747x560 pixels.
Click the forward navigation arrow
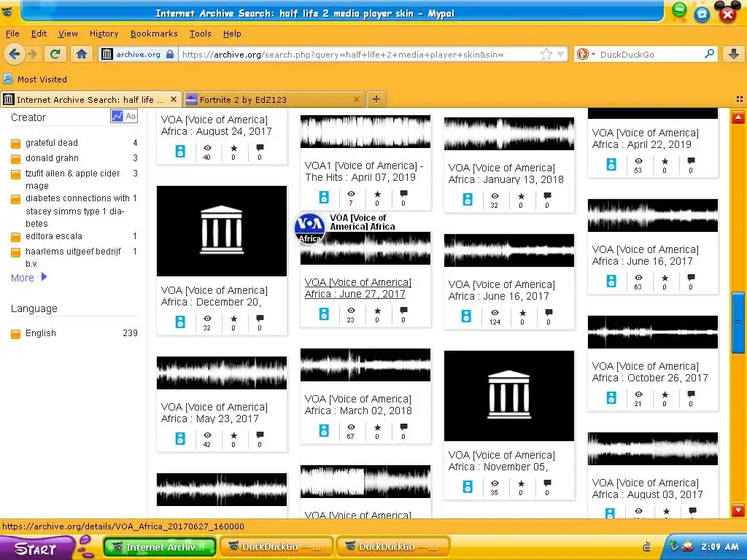(32, 54)
